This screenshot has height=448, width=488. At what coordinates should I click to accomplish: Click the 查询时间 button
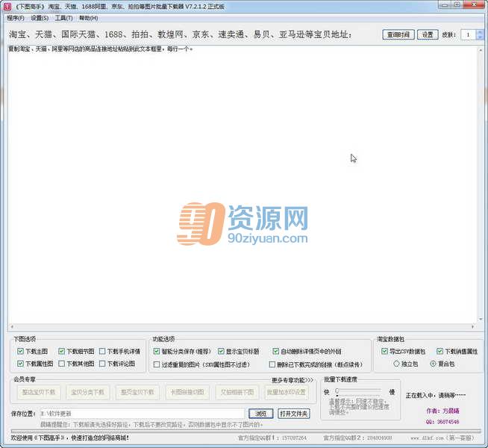pos(398,34)
